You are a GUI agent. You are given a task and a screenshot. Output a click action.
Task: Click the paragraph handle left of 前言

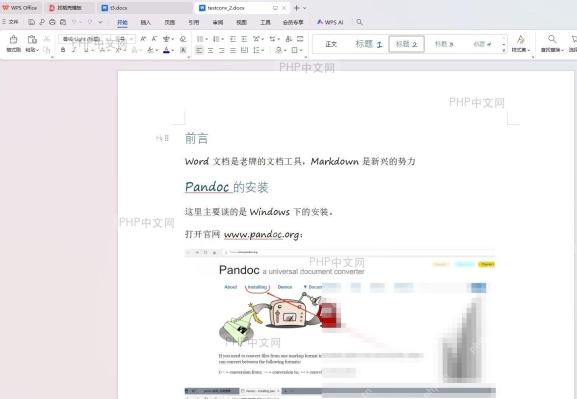coord(162,138)
